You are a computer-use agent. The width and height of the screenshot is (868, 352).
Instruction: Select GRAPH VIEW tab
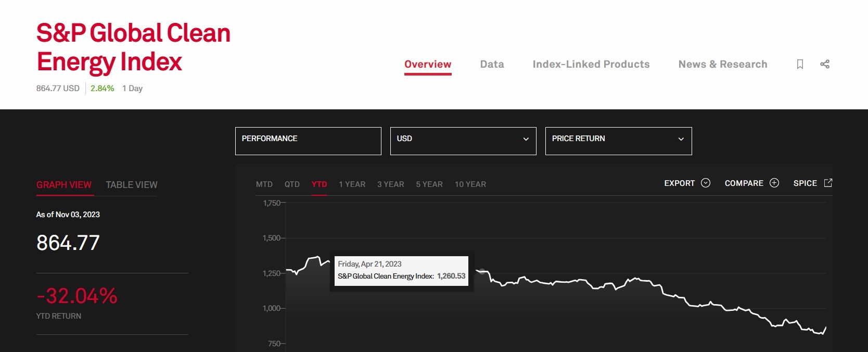64,185
